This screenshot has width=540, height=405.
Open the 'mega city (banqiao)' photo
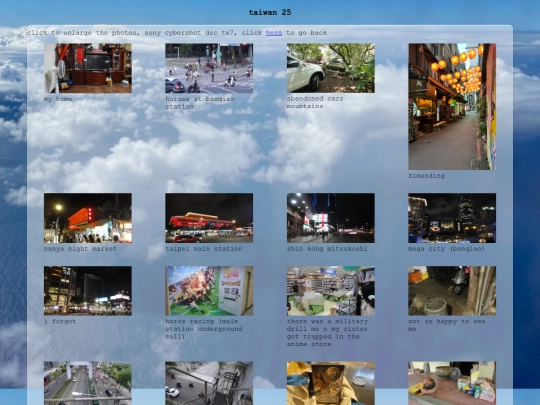click(452, 218)
